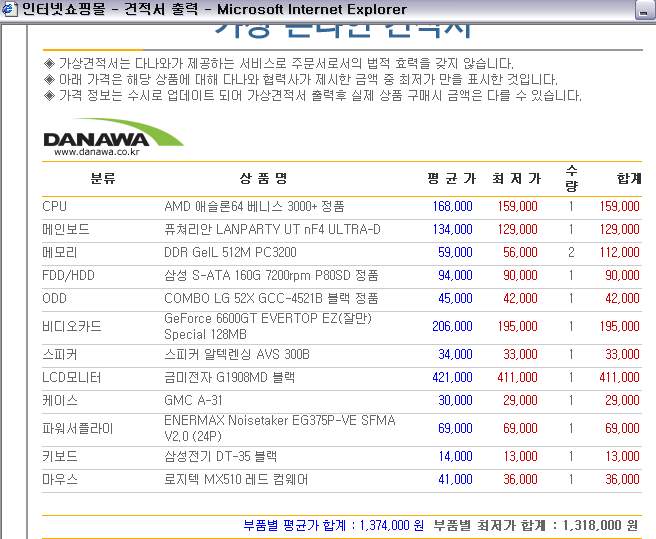This screenshot has width=656, height=539.
Task: Select the 스피커 category cell
Action: pyautogui.click(x=60, y=354)
